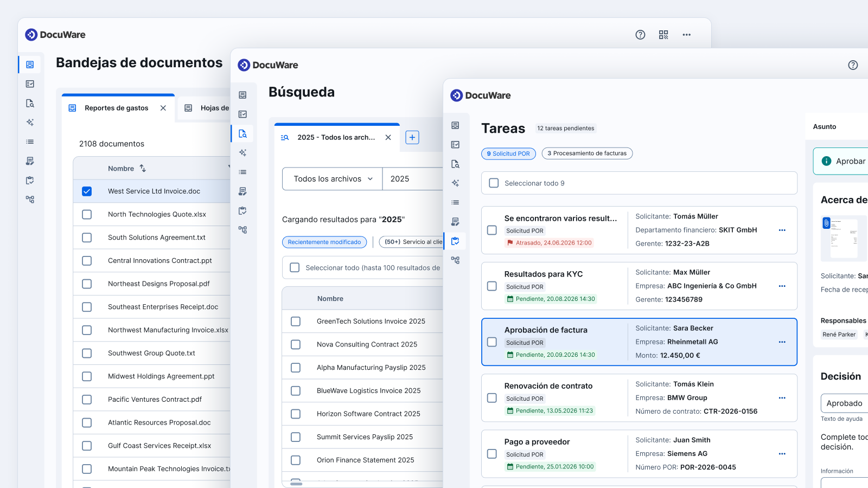Open document search icon in Tareas window sidebar
This screenshot has height=488, width=868.
pyautogui.click(x=455, y=164)
